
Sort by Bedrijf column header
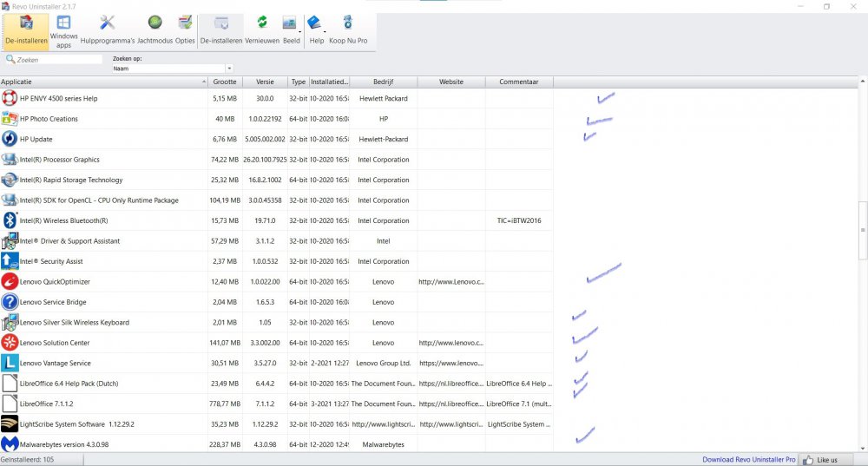pyautogui.click(x=383, y=82)
